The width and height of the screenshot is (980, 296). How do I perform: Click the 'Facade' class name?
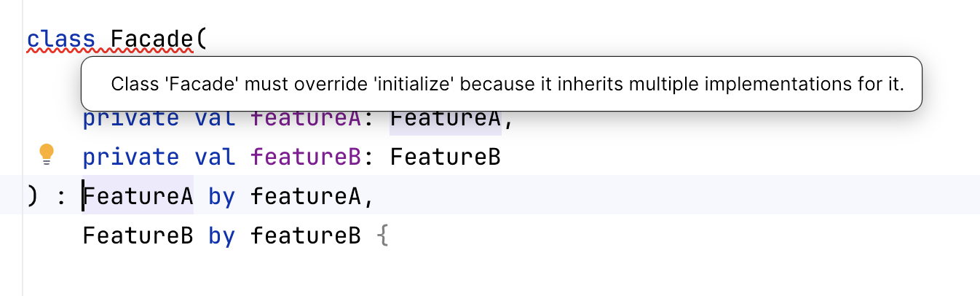[152, 39]
